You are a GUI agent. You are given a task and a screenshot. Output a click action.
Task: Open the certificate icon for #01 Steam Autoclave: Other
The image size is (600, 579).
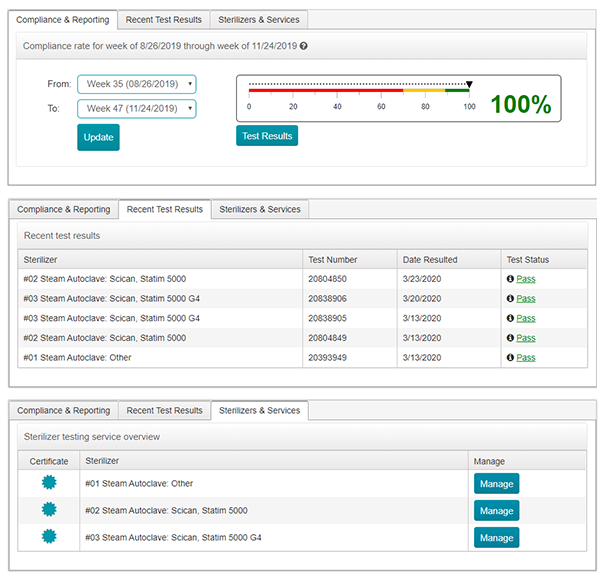pos(48,483)
